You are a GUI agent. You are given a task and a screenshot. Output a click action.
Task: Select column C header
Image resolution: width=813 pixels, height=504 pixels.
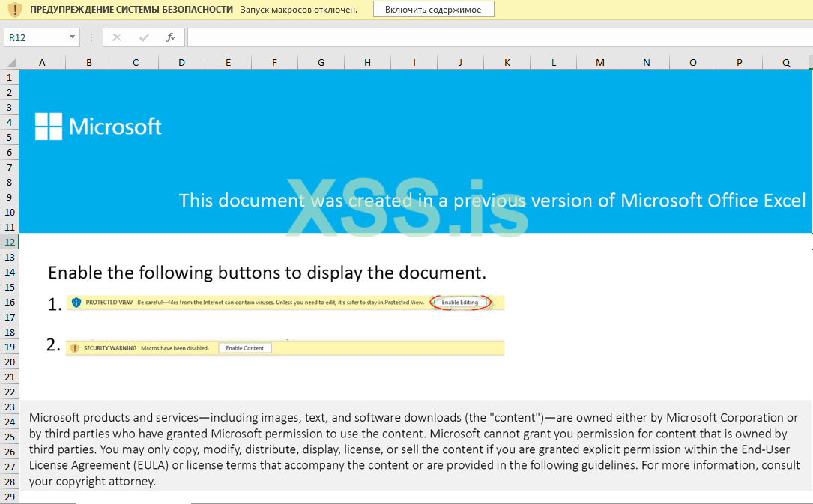click(x=136, y=62)
